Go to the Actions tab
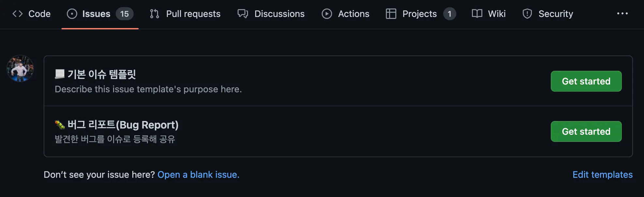Image resolution: width=644 pixels, height=197 pixels. pyautogui.click(x=354, y=14)
